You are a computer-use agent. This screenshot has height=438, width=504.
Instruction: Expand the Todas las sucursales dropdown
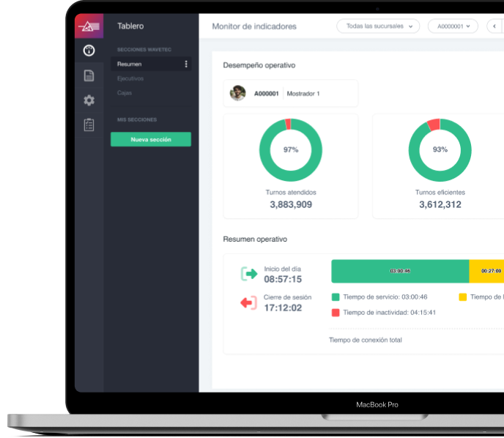pos(378,26)
